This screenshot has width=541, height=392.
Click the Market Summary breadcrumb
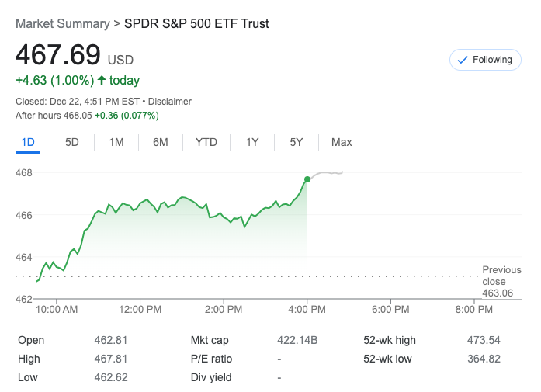[x=62, y=24]
